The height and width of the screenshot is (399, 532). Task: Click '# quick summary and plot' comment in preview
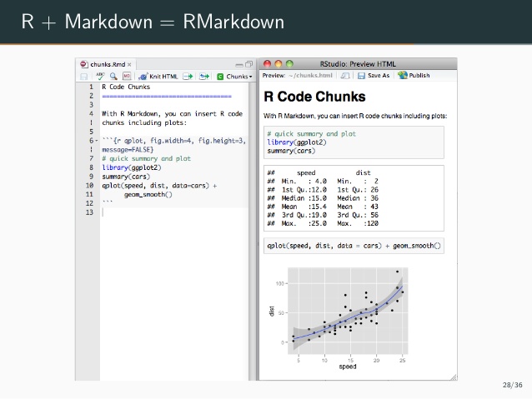pos(312,134)
